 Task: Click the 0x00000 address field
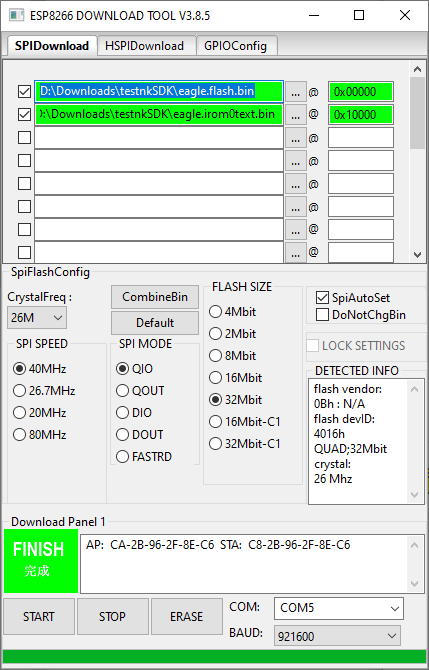click(361, 92)
